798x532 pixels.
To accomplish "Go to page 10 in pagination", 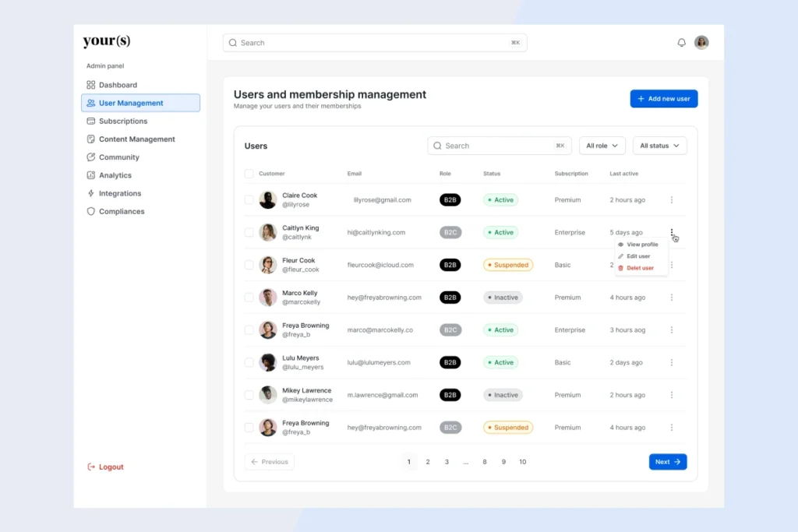I will (522, 461).
